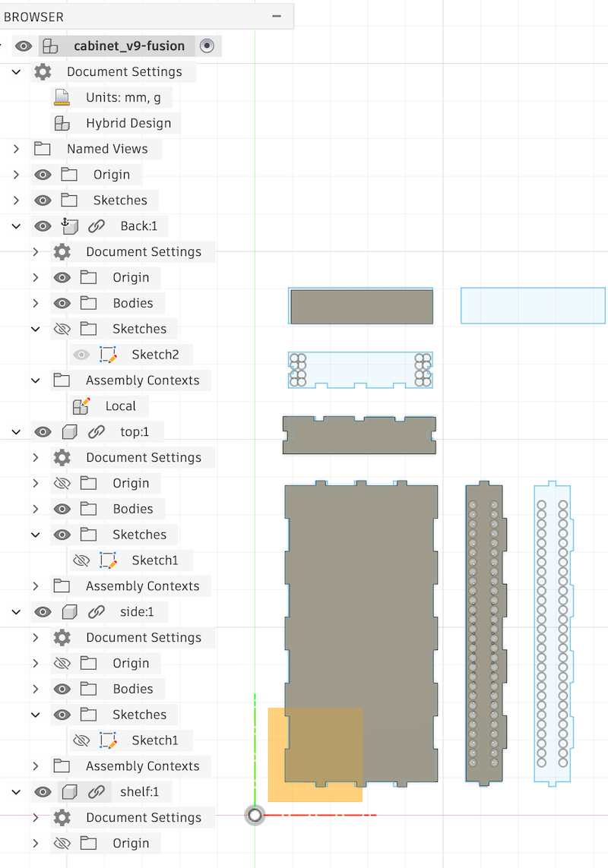This screenshot has height=868, width=608.
Task: Click the Document Settings gear under Back:1
Action: [x=61, y=251]
